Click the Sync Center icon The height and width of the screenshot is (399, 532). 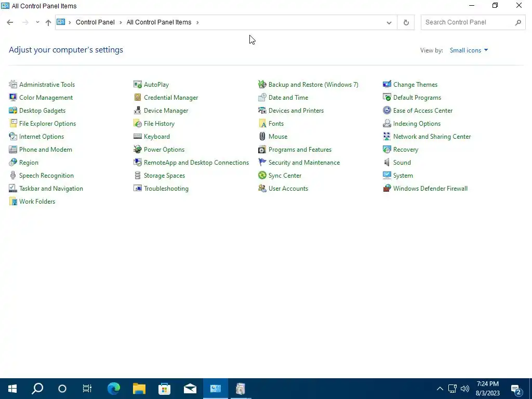262,176
